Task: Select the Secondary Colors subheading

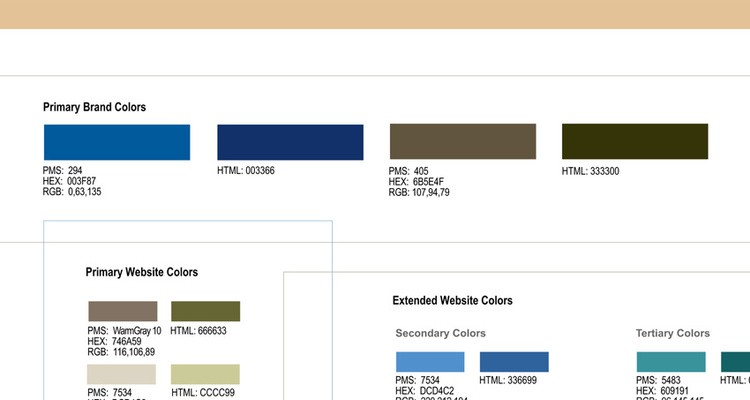Action: [x=441, y=333]
